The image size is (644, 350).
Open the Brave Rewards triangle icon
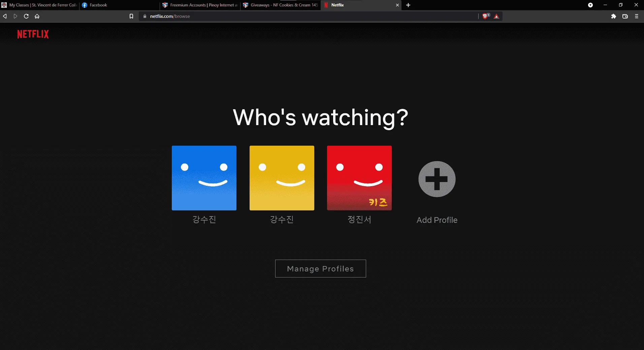click(496, 16)
